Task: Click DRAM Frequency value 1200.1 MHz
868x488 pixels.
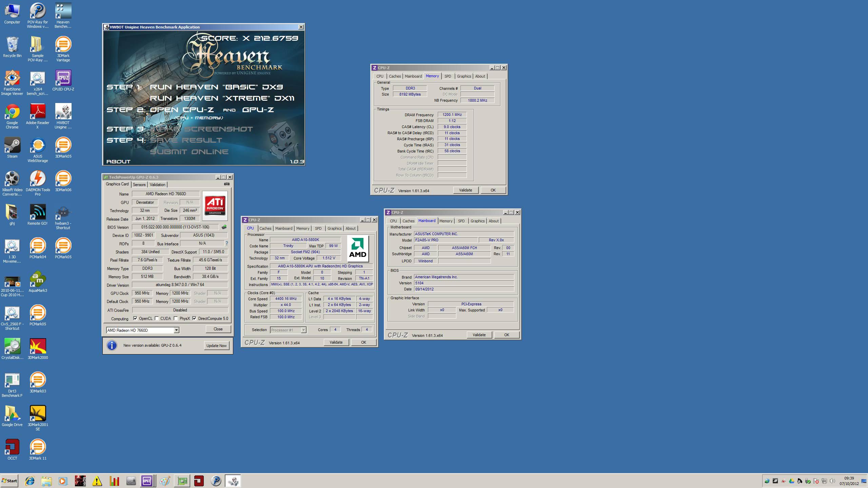Action: coord(452,115)
